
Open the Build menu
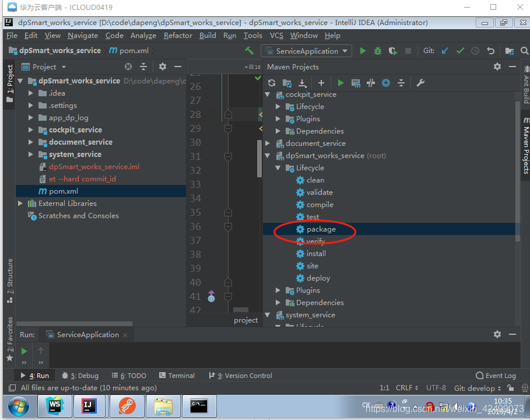coord(208,36)
